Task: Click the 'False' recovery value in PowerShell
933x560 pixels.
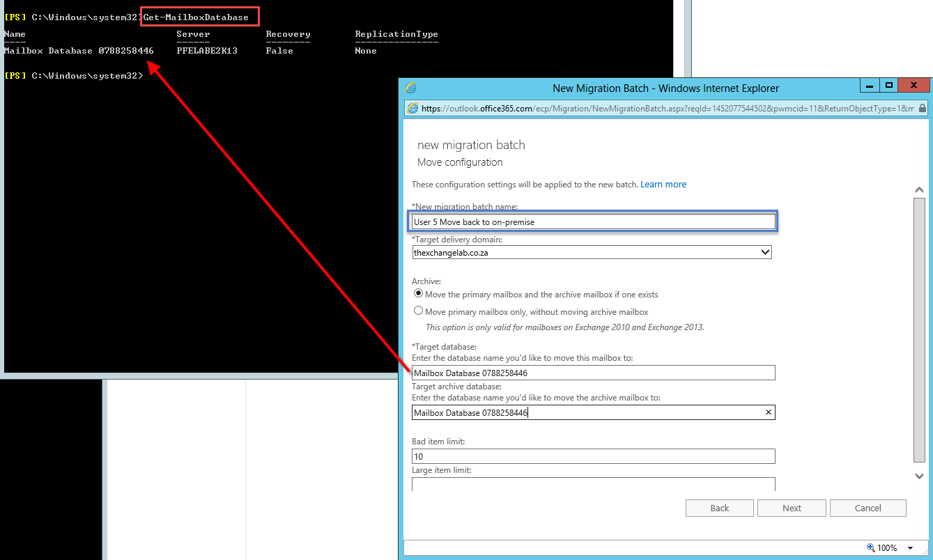Action: tap(279, 51)
